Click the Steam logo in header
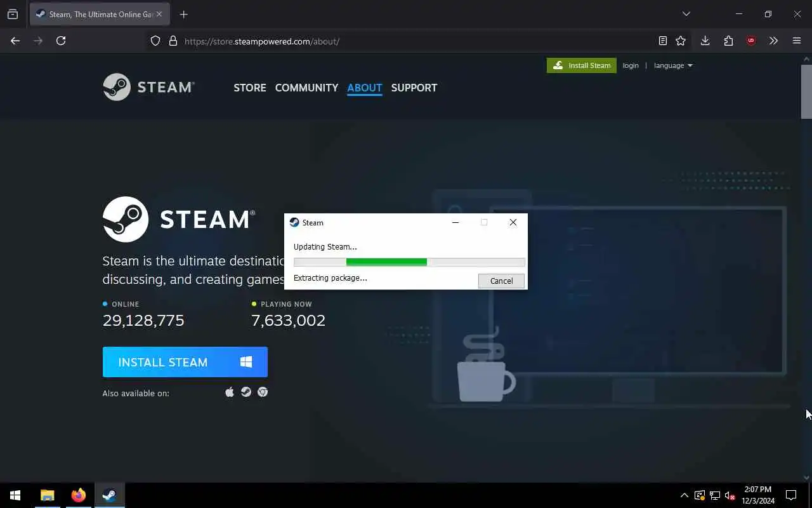The image size is (812, 508). pyautogui.click(x=148, y=87)
